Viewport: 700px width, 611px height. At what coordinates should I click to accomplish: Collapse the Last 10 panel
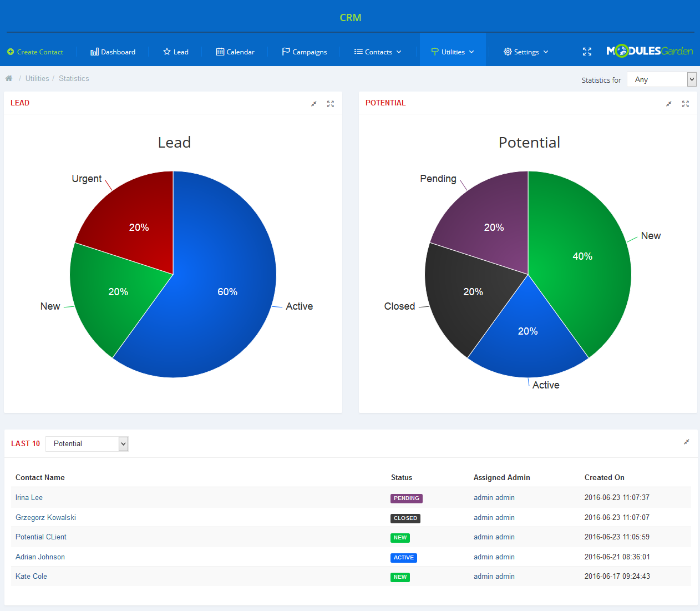click(x=687, y=442)
